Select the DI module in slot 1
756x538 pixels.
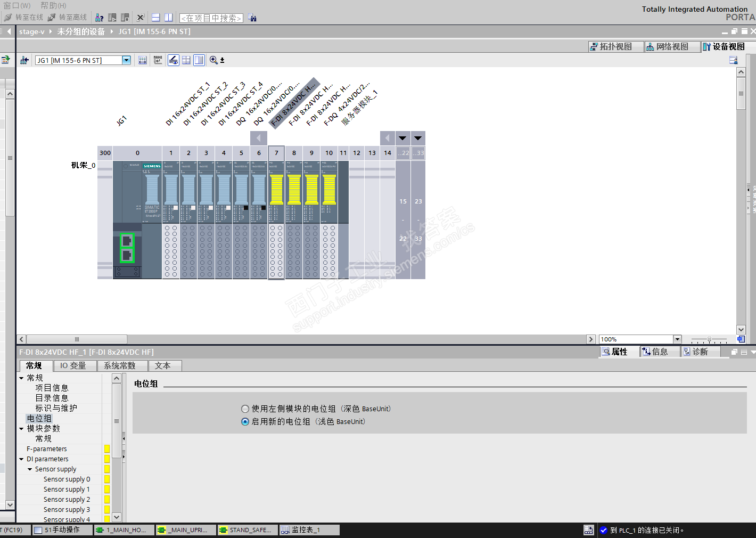point(171,219)
